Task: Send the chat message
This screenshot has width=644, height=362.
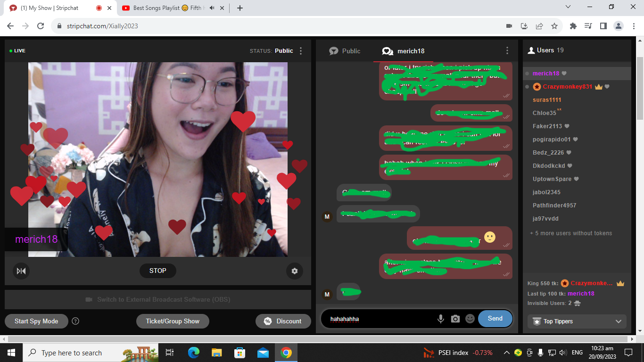Action: [495, 319]
